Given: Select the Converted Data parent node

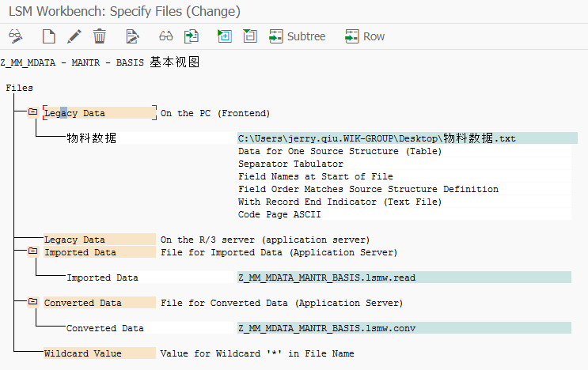Looking at the screenshot, I should (x=100, y=303).
